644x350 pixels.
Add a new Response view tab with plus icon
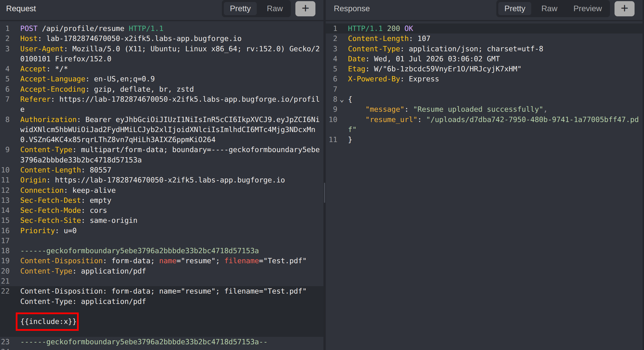624,9
